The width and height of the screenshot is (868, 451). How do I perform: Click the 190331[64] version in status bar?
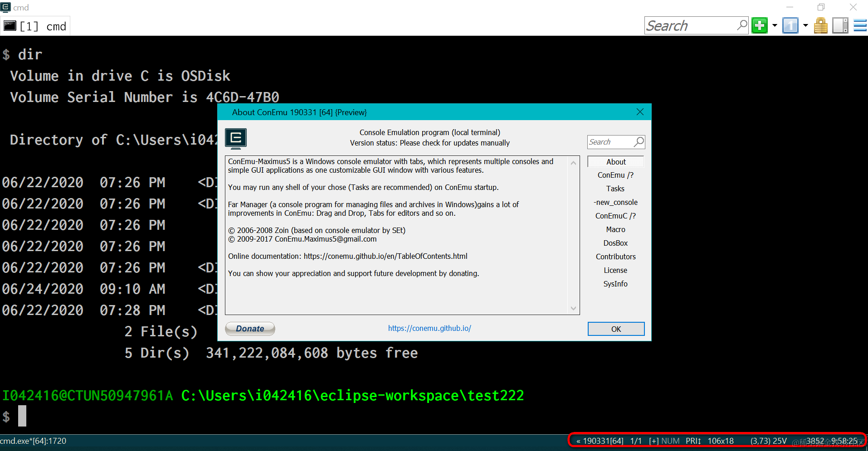tap(603, 441)
